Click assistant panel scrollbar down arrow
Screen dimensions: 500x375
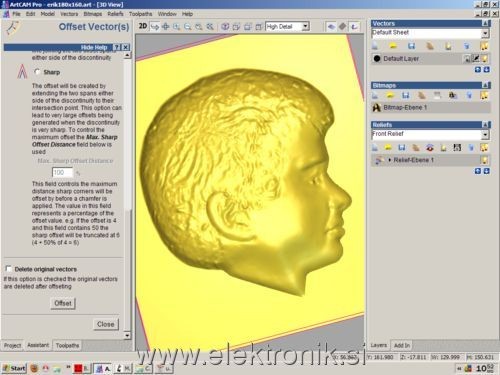127,335
